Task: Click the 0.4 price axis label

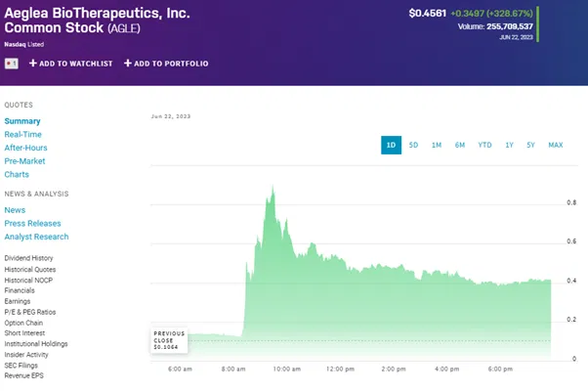Action: click(x=571, y=281)
